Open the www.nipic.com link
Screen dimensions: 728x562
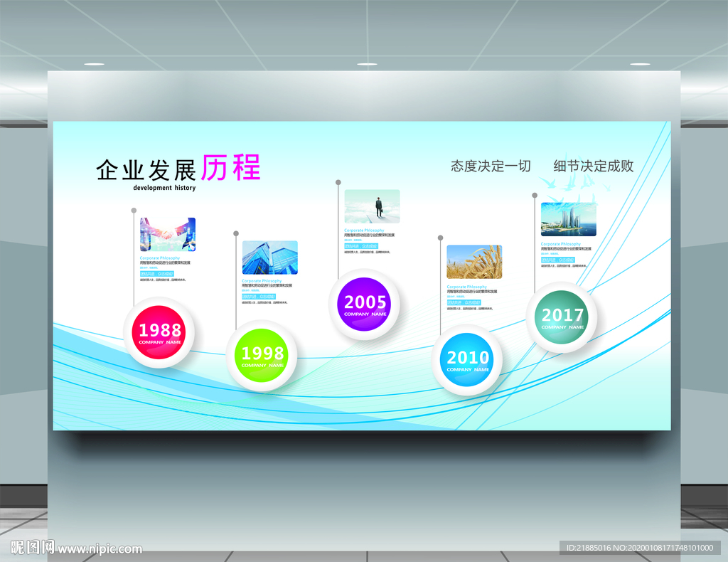point(100,549)
